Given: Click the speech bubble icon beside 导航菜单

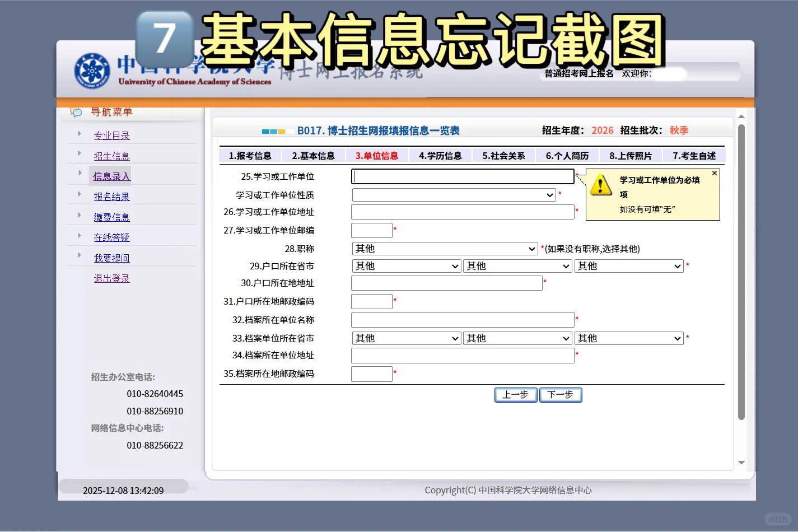Looking at the screenshot, I should [x=76, y=112].
